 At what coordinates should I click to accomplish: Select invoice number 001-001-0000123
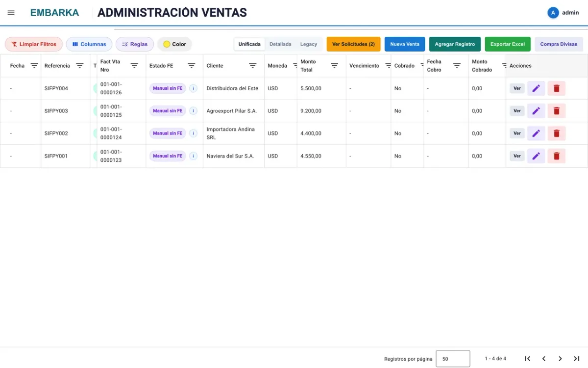pyautogui.click(x=111, y=156)
